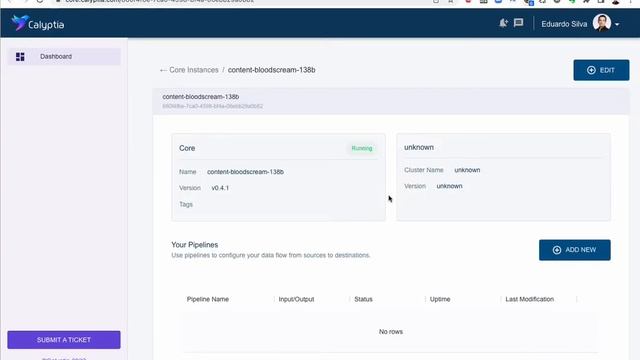
Task: Click name value in Core card
Action: tap(245, 172)
